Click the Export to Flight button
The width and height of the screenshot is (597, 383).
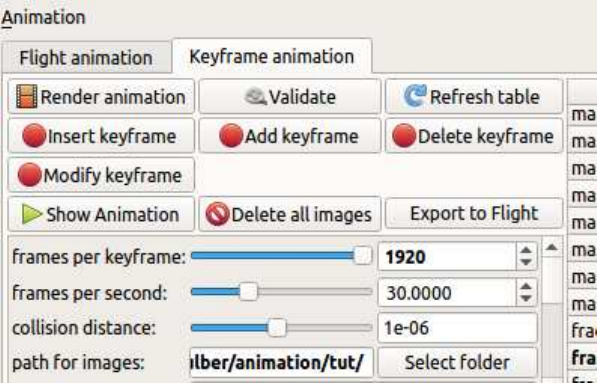(474, 214)
